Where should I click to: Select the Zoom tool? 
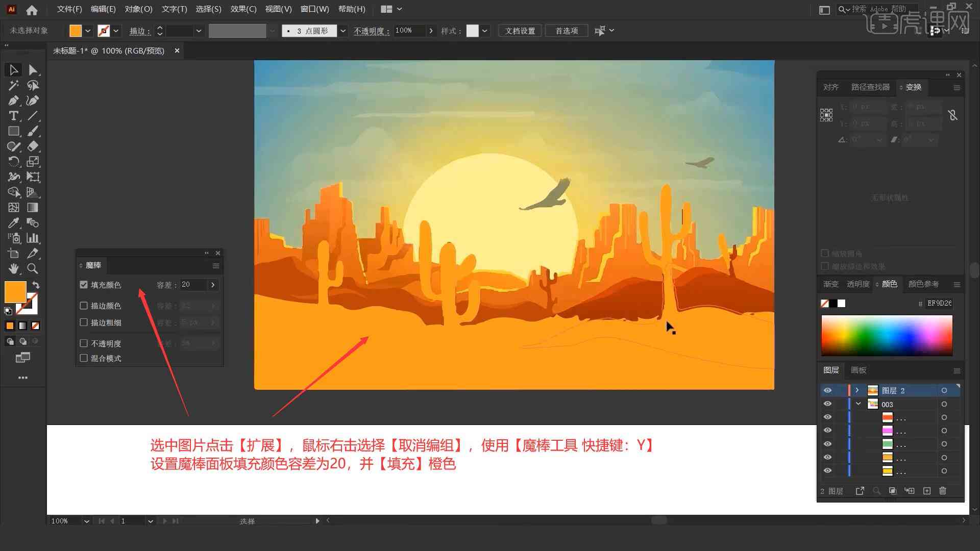click(32, 269)
